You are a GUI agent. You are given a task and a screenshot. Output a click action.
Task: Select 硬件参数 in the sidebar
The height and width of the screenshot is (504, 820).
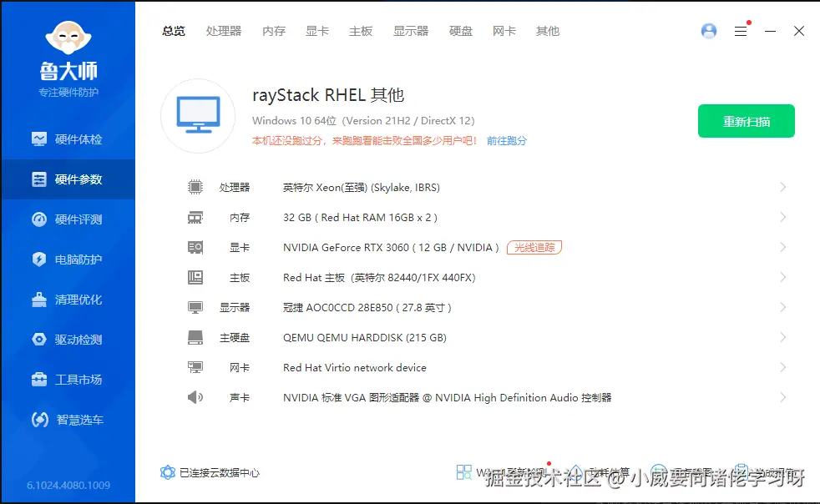tap(68, 179)
